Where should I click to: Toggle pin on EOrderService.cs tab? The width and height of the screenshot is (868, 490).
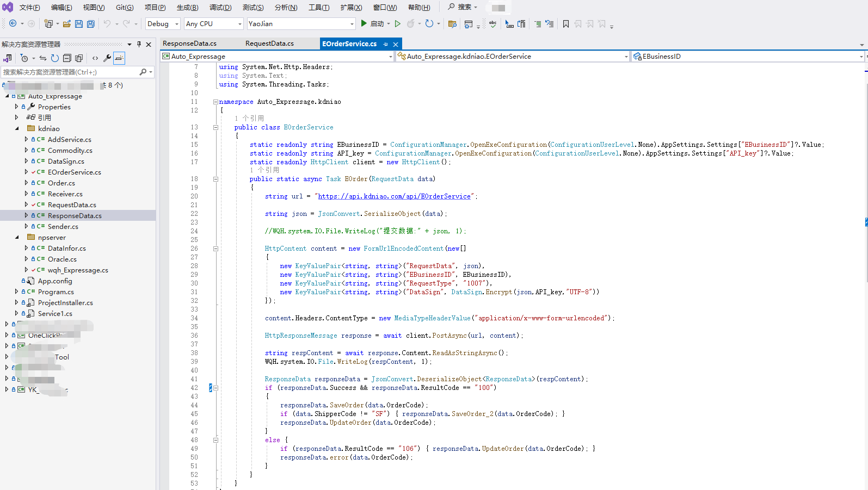click(x=386, y=44)
